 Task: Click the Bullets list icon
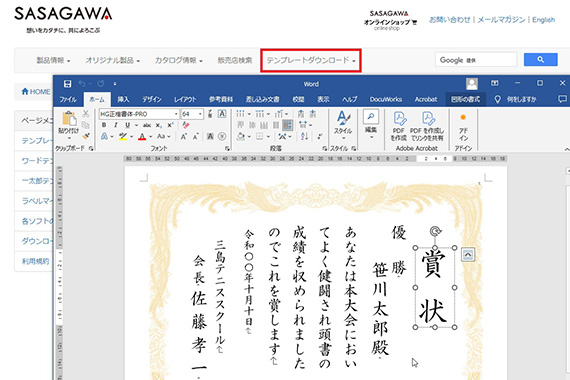click(x=240, y=114)
